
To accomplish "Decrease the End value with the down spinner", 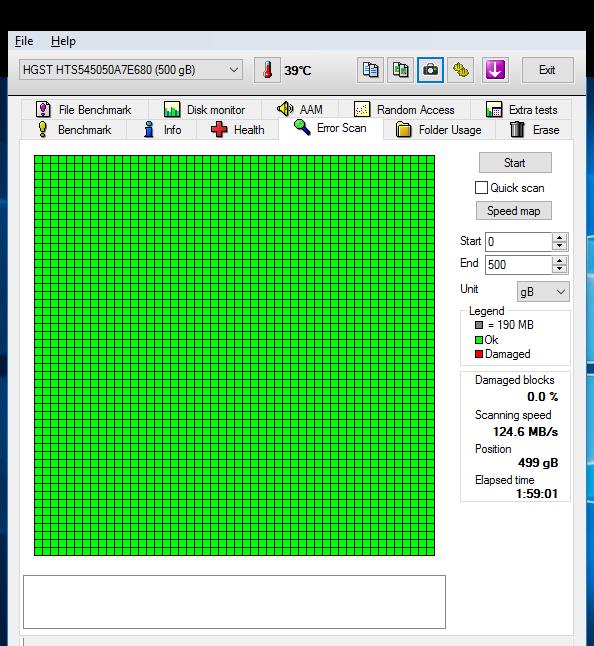I will point(559,269).
